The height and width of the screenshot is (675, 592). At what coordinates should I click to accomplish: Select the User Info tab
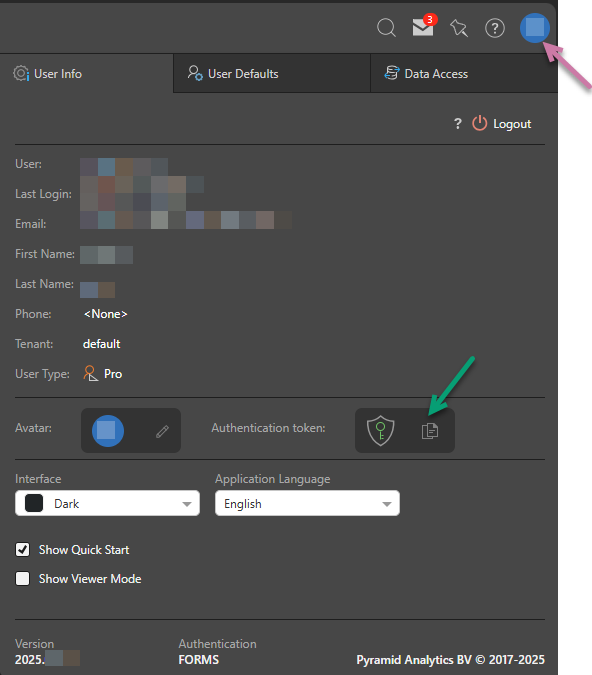point(86,73)
